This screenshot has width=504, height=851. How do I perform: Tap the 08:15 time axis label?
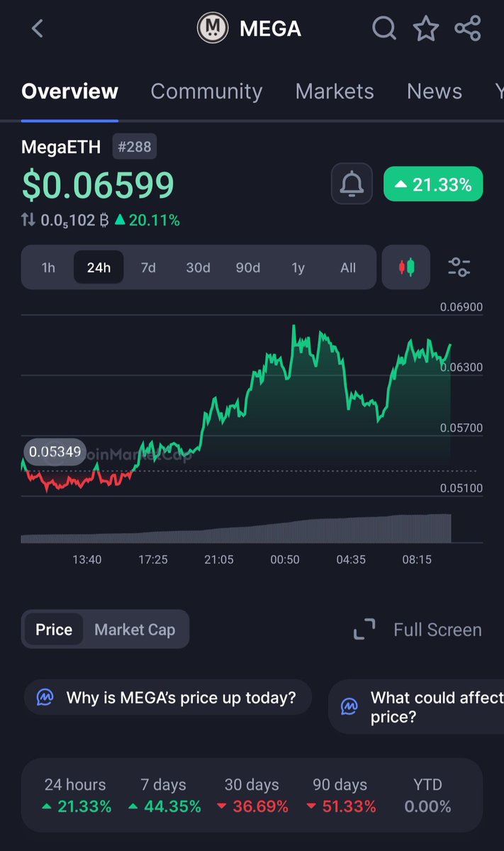tap(417, 560)
